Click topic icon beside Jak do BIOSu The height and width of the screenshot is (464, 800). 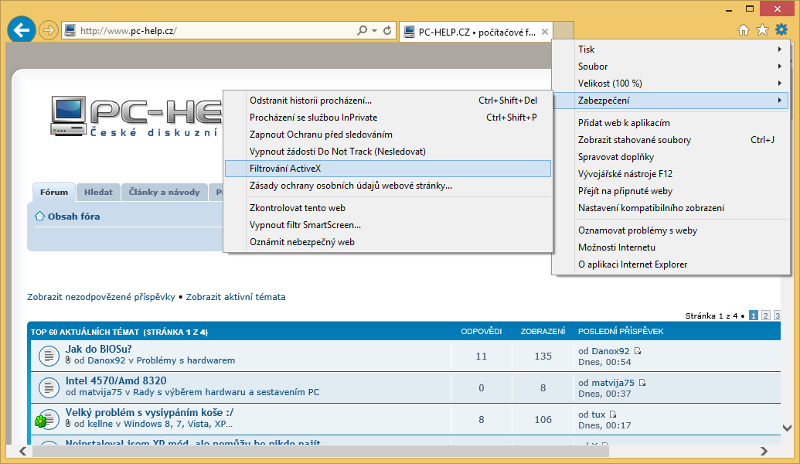(x=47, y=355)
